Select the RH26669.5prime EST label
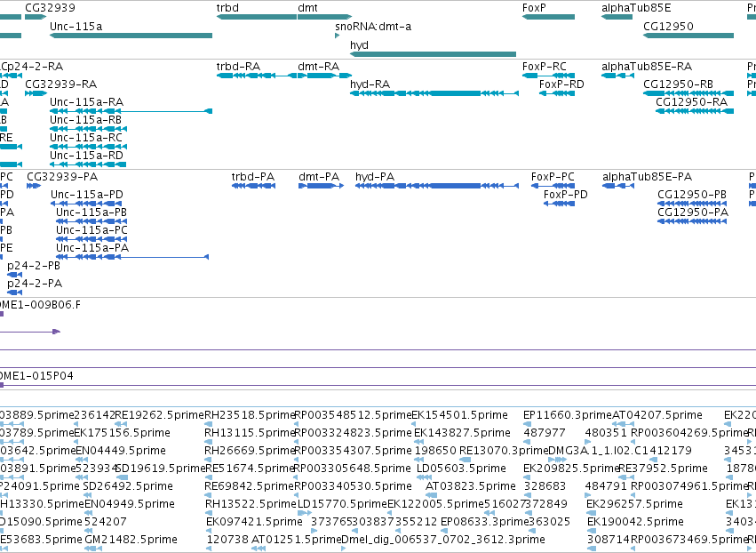 250,451
